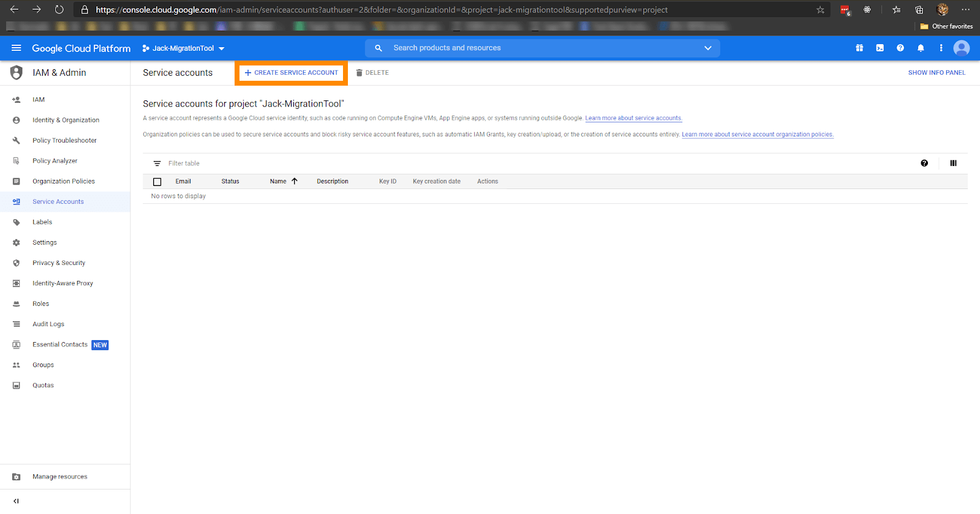Open Privacy & Security
The image size is (980, 514).
[x=59, y=263]
